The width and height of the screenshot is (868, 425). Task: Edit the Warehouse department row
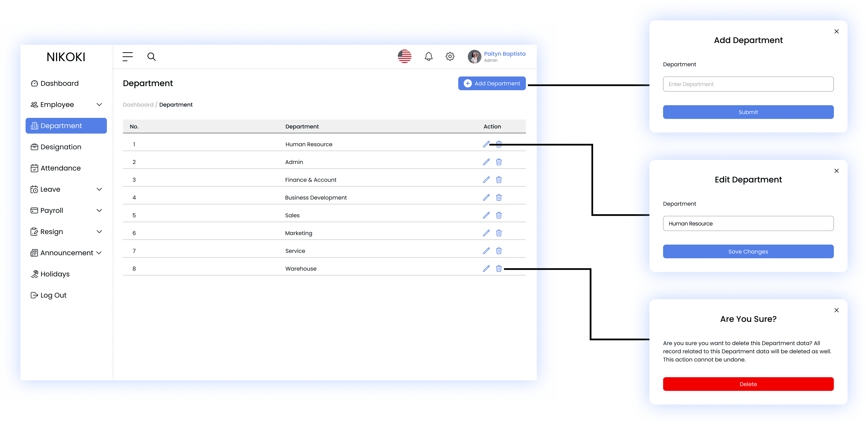(486, 268)
